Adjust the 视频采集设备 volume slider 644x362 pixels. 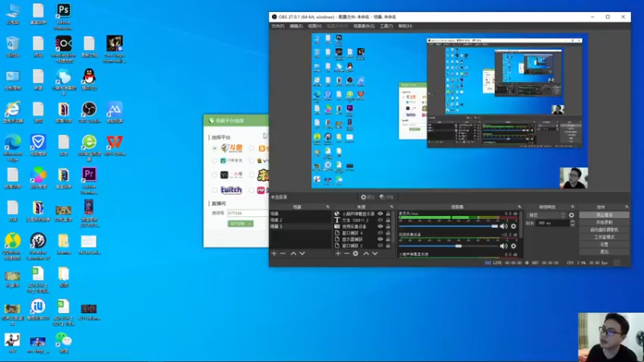pyautogui.click(x=448, y=246)
